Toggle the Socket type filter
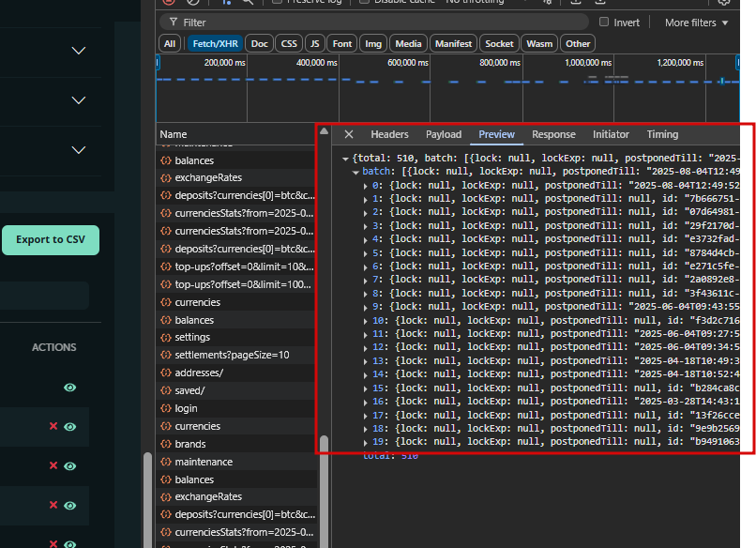 (499, 44)
